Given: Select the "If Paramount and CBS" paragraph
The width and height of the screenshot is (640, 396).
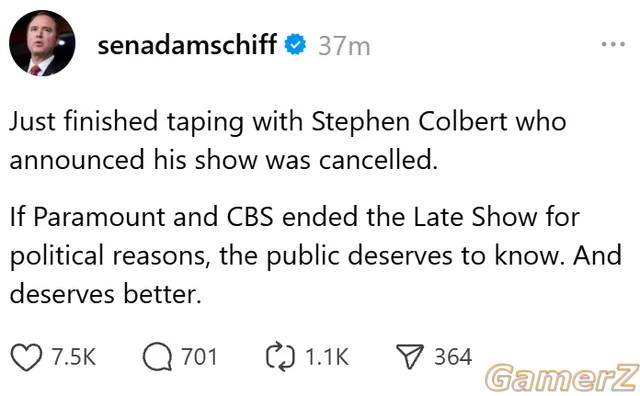Looking at the screenshot, I should tap(316, 255).
